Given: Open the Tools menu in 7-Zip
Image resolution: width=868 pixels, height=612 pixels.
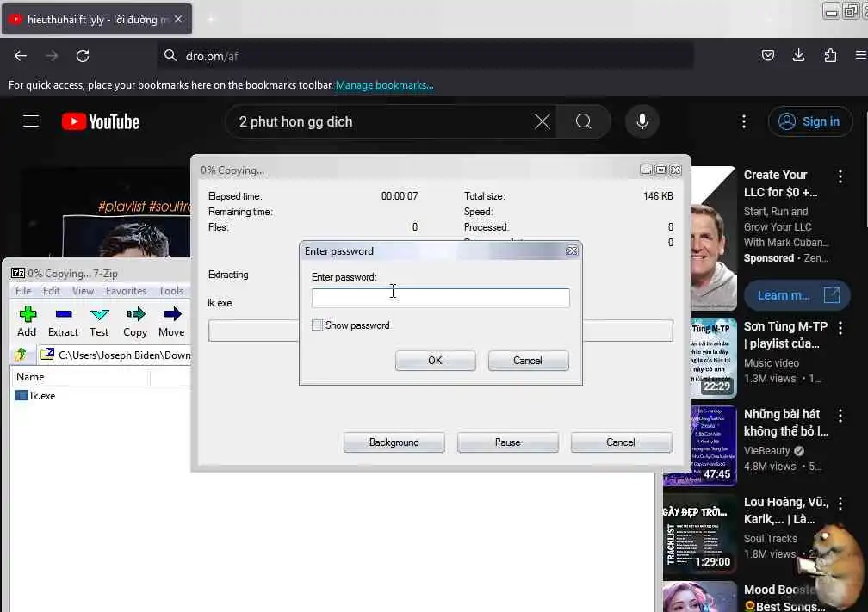Looking at the screenshot, I should point(170,291).
